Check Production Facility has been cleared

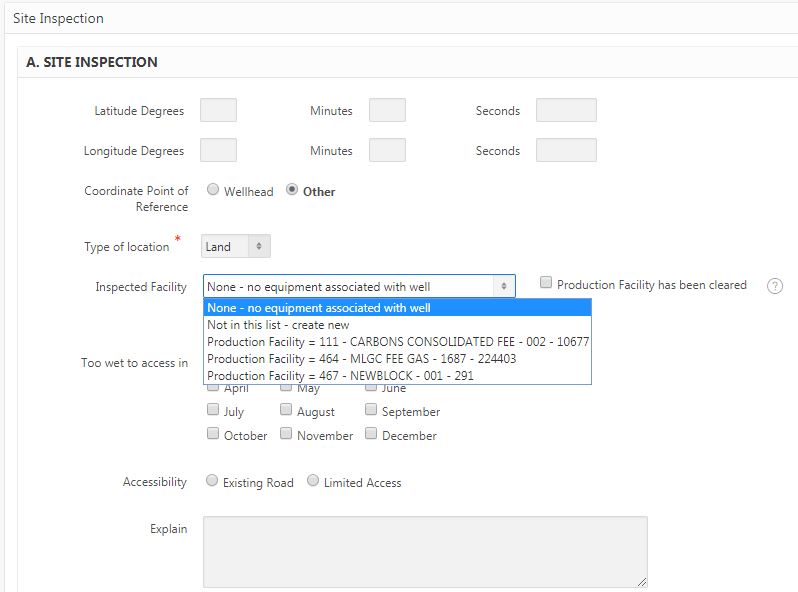tap(546, 284)
